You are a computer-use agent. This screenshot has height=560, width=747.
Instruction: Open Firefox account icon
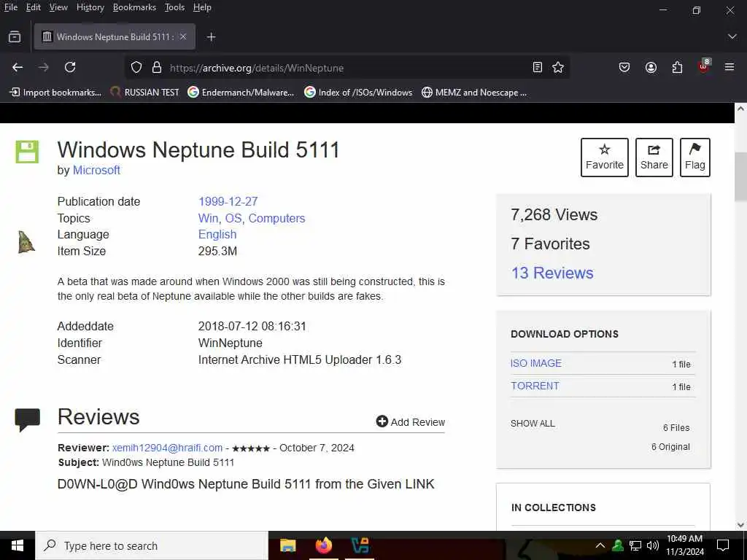tap(651, 68)
